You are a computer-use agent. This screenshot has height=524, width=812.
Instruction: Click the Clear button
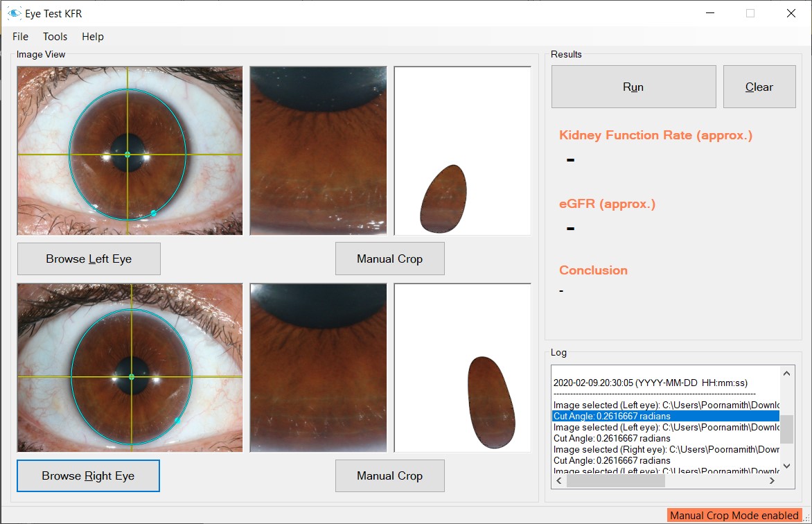(x=759, y=87)
